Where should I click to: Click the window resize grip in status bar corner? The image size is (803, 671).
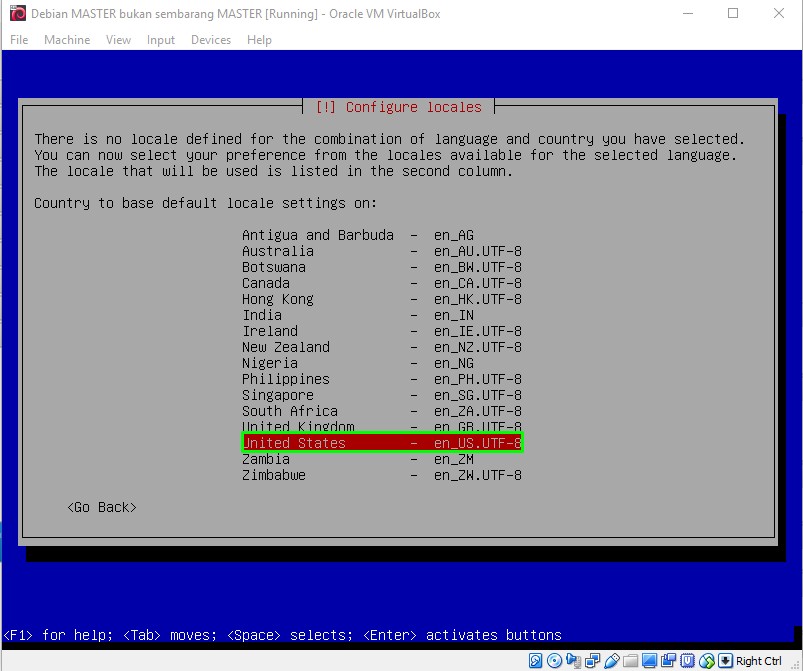[x=796, y=664]
